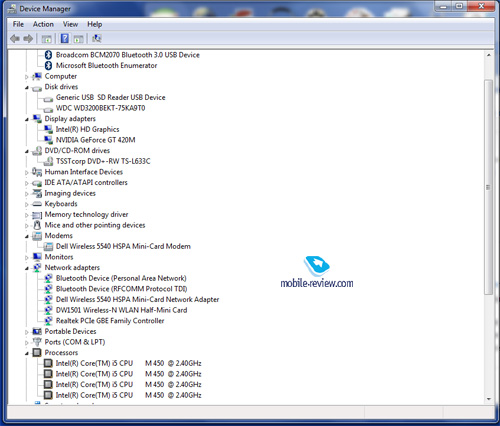
Task: Click the Show/Hide Console Tree toolbar icon
Action: coord(46,39)
